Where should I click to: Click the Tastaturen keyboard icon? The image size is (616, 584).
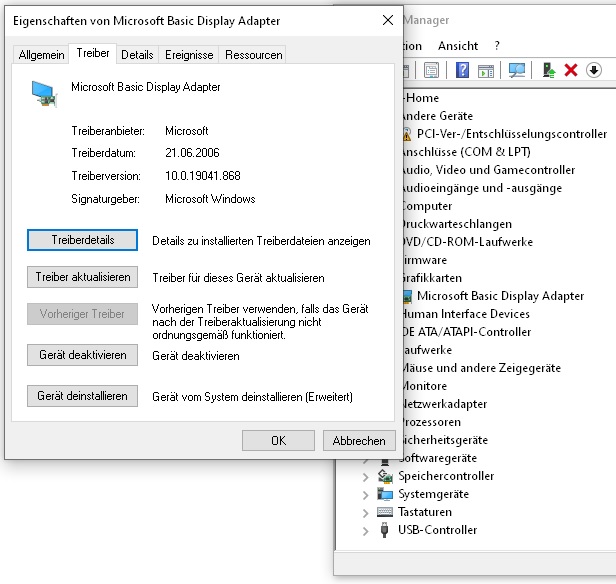pos(385,512)
